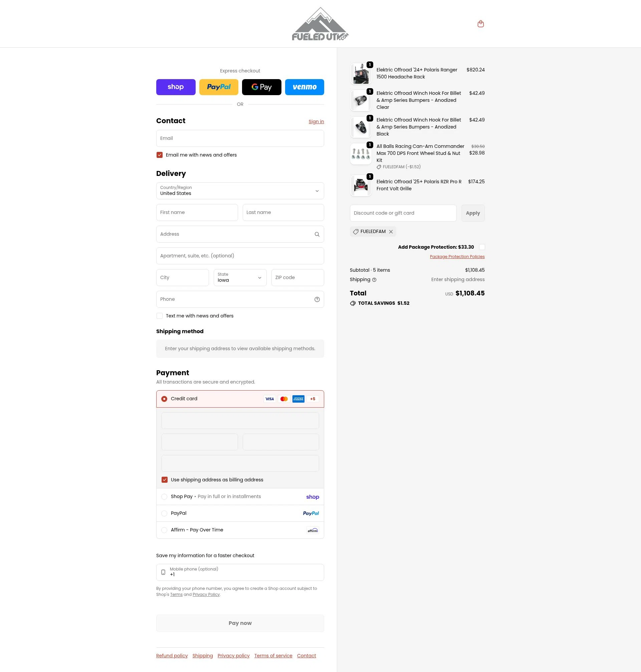
Task: Click the +5 more card types badge
Action: coord(312,399)
